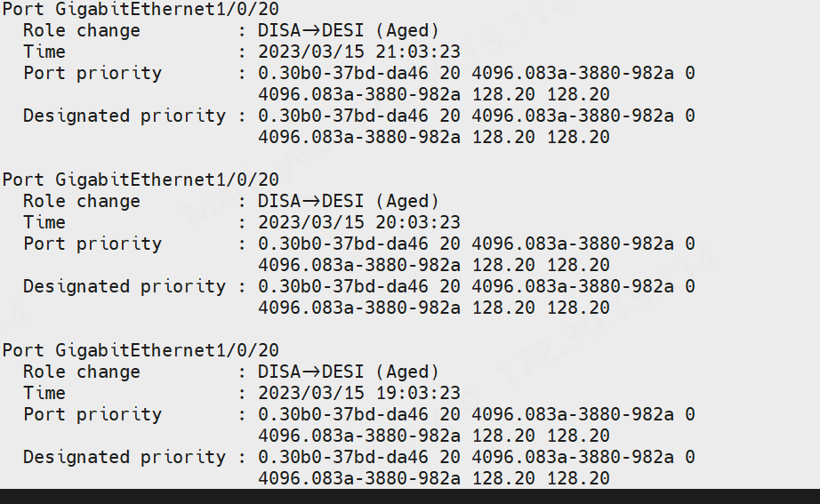The height and width of the screenshot is (504, 820).
Task: Click "Designated priority" label in the 20:03:23 entry
Action: pos(125,286)
